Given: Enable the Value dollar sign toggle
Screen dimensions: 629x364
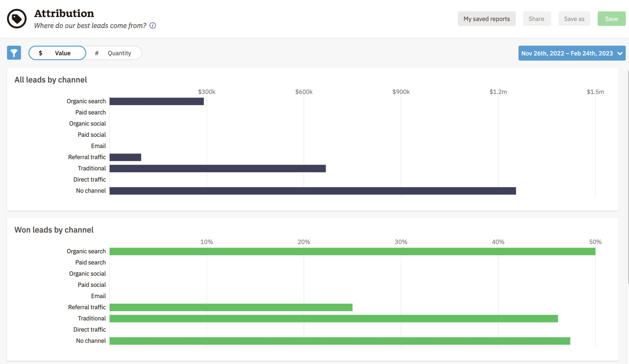Looking at the screenshot, I should (57, 52).
